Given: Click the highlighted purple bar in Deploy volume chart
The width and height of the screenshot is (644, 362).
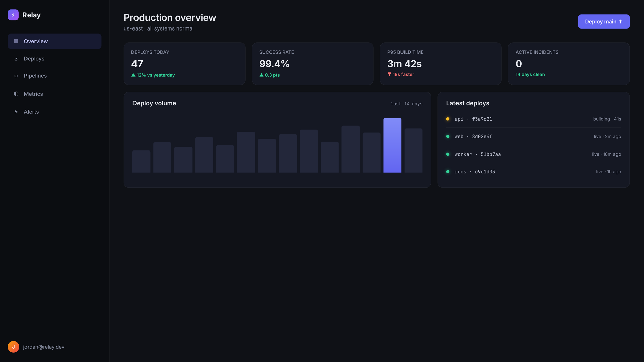Looking at the screenshot, I should (392, 145).
